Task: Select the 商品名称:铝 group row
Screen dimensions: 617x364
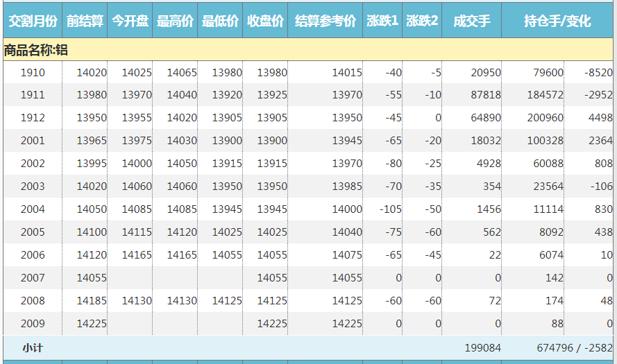Action: (36, 50)
